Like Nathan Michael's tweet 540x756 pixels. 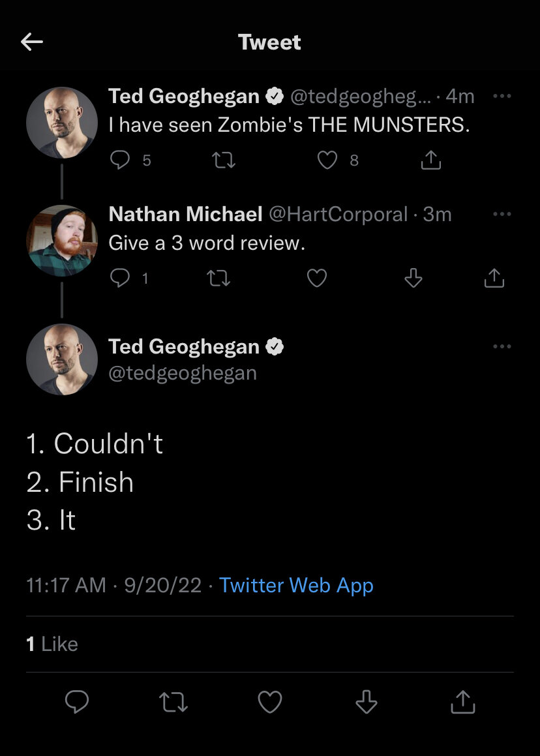(x=317, y=278)
